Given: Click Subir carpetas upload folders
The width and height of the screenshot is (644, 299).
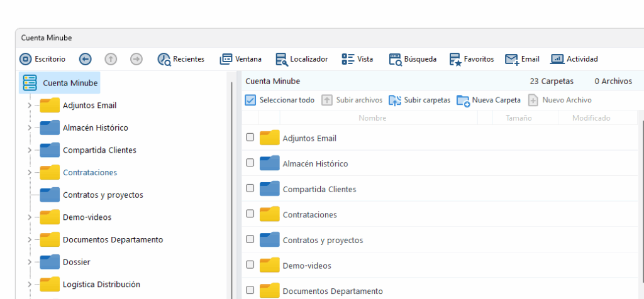Looking at the screenshot, I should pos(419,100).
